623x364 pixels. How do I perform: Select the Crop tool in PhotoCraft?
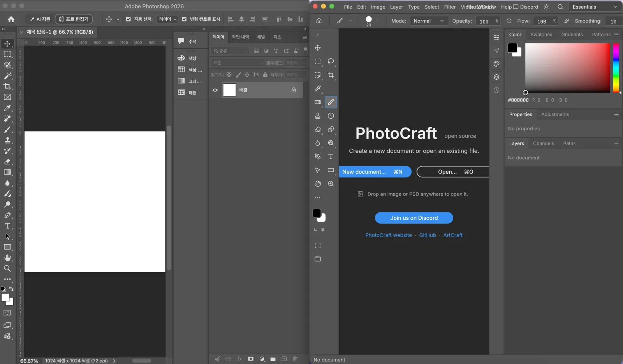tap(331, 75)
